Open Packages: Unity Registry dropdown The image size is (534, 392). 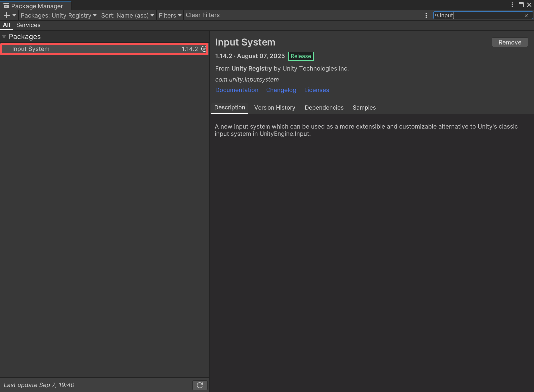pos(58,15)
